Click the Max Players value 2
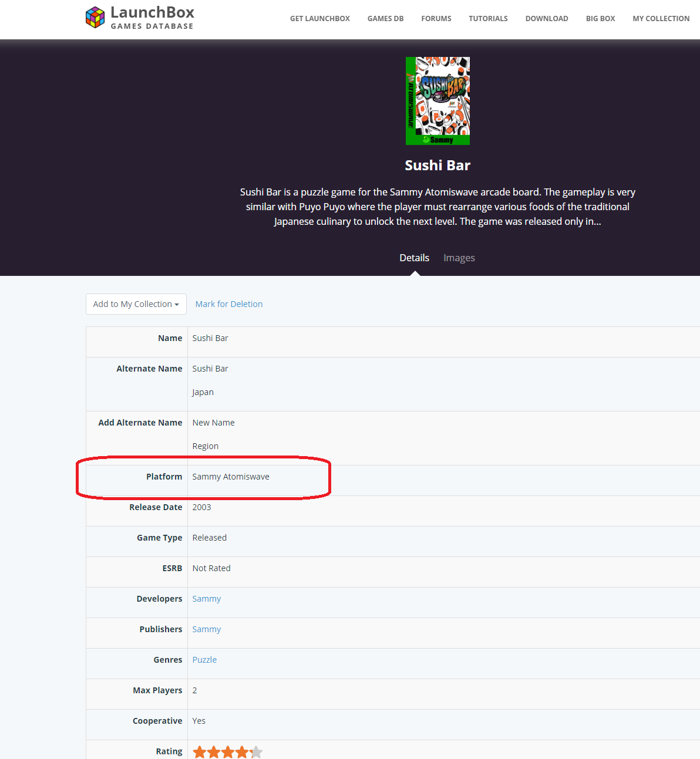The width and height of the screenshot is (700, 759). 195,690
